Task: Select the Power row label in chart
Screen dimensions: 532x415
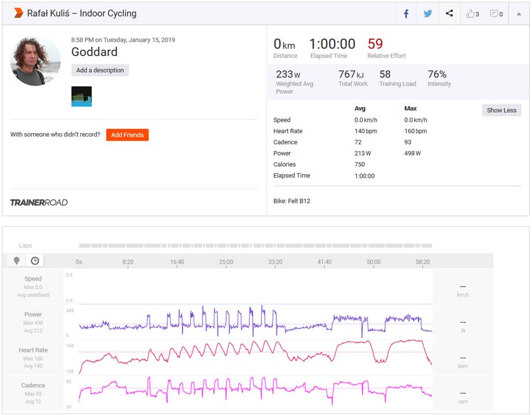Action: 33,314
